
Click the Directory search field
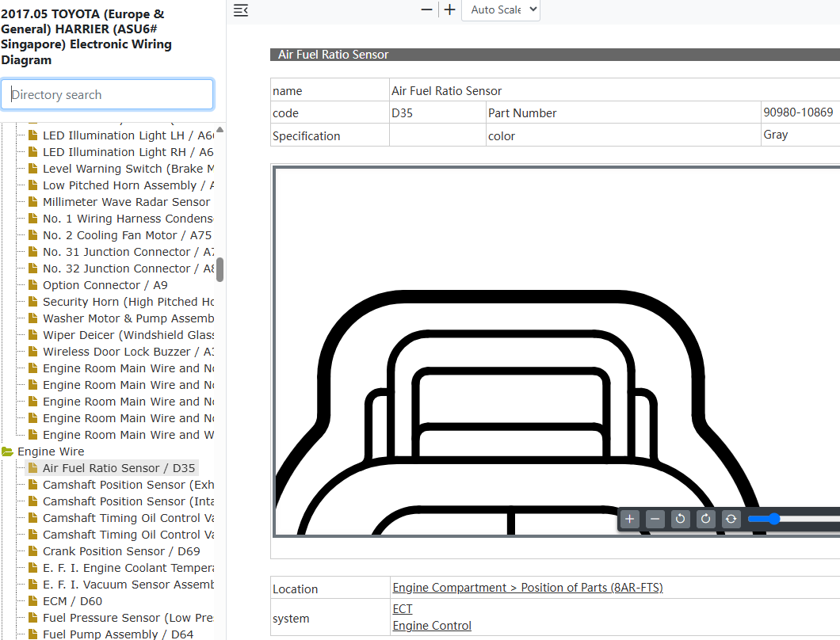click(107, 95)
